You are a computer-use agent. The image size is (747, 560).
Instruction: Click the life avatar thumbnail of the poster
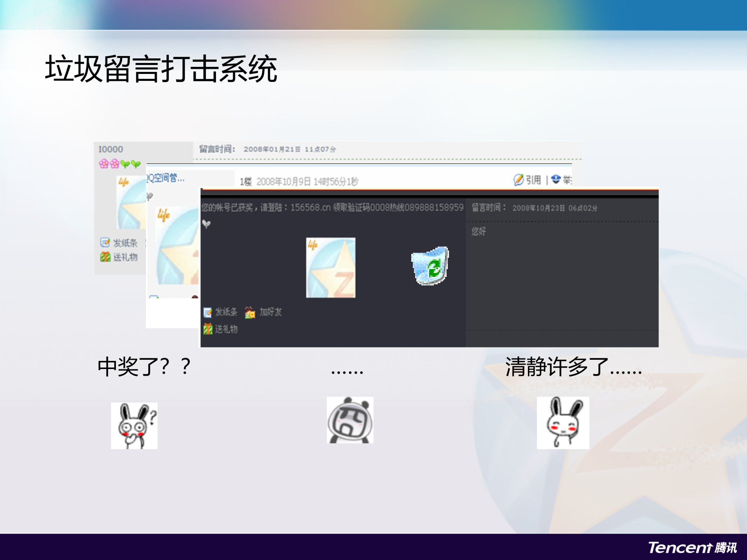coord(330,267)
